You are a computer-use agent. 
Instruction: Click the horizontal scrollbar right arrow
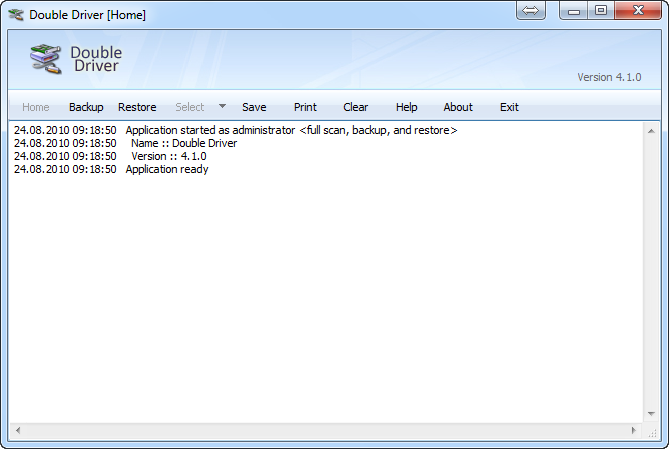tap(634, 430)
